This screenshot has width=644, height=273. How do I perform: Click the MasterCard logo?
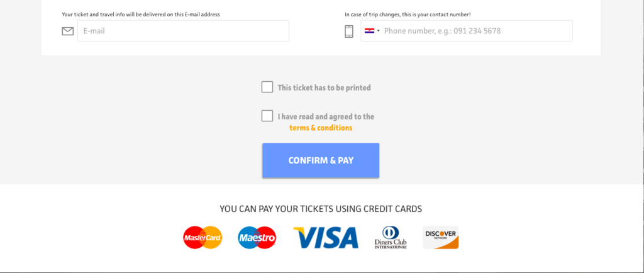tap(203, 238)
